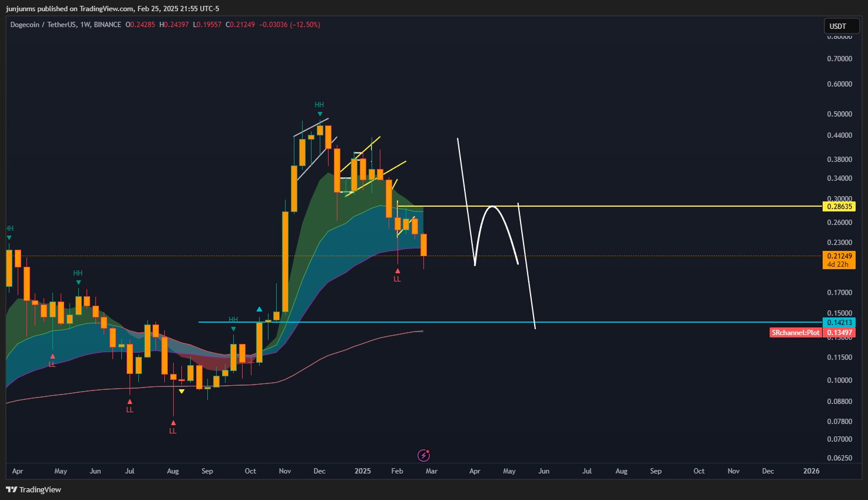Click the SRchannel:Plot label on the right
The width and height of the screenshot is (868, 500).
tap(795, 332)
